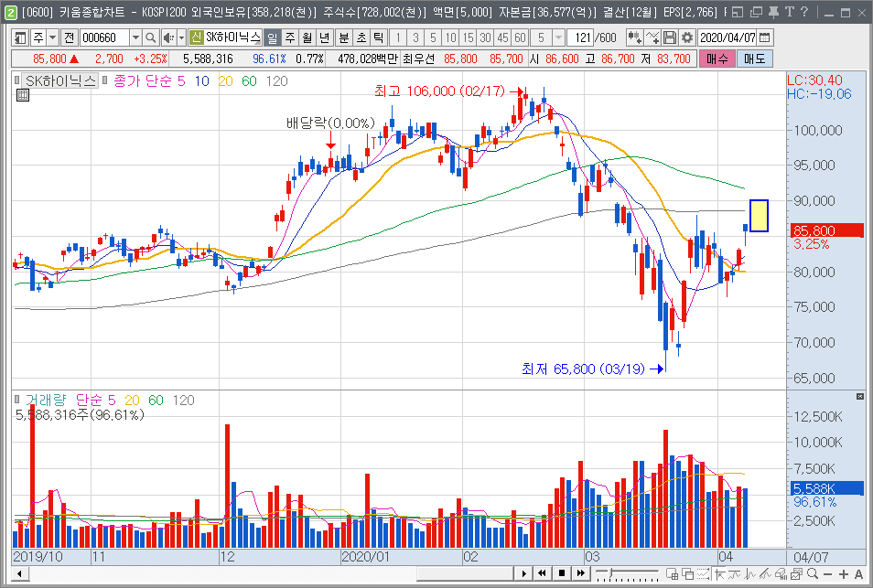873x588 pixels.
Task: Expand the 주 type dropdown arrow
Action: tap(52, 37)
